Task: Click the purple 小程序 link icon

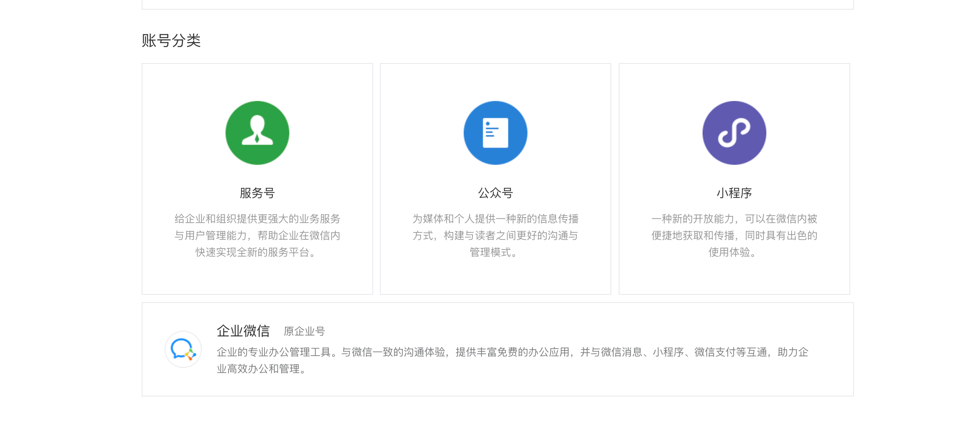Action: click(734, 133)
